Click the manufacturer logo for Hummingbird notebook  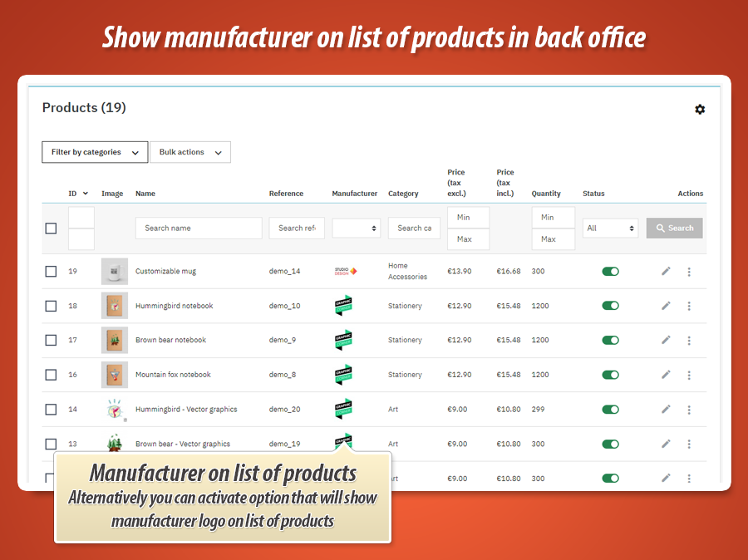343,306
